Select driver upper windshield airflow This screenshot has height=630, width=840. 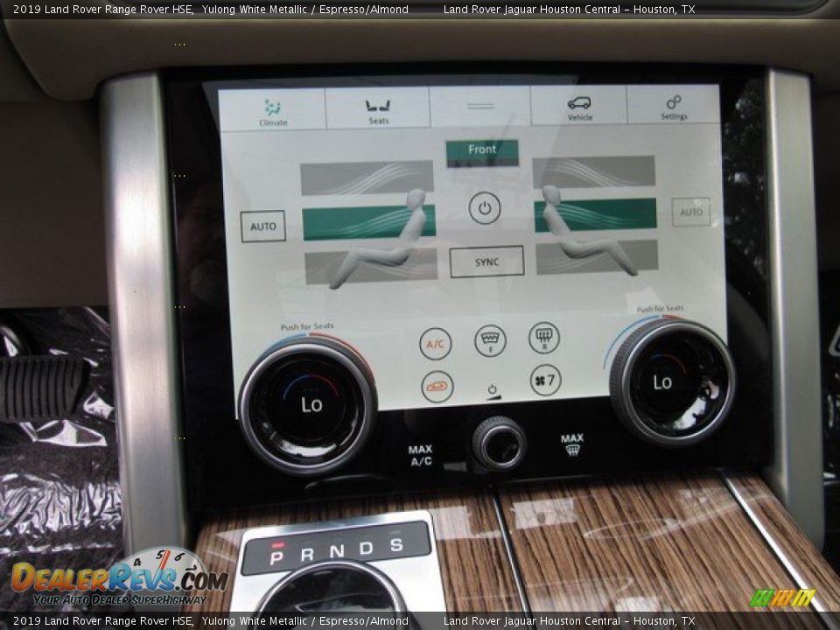click(x=367, y=178)
